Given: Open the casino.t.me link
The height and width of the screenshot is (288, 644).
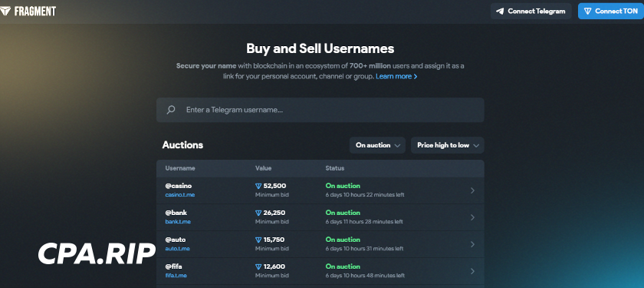Looking at the screenshot, I should coord(180,194).
